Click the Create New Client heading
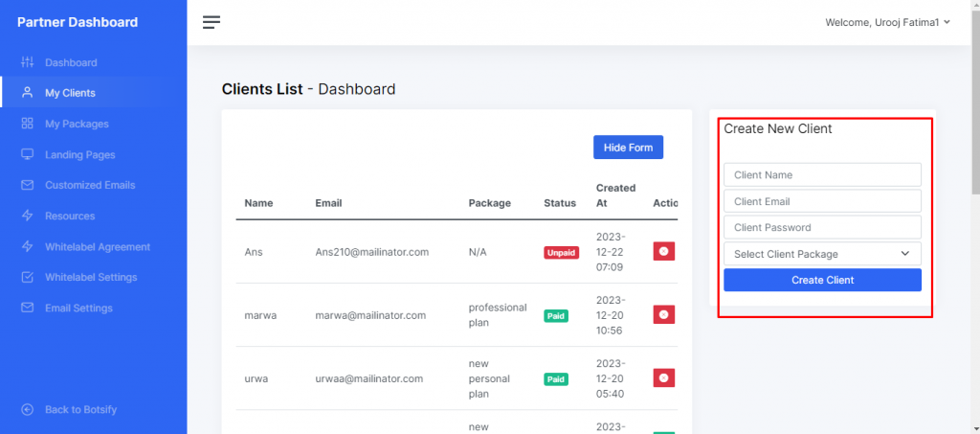 [778, 128]
